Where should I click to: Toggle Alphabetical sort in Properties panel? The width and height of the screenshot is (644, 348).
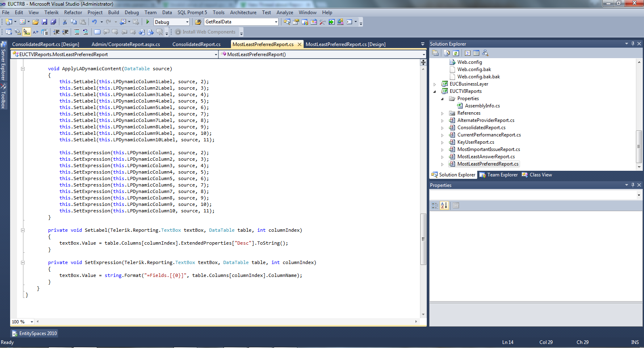(444, 205)
